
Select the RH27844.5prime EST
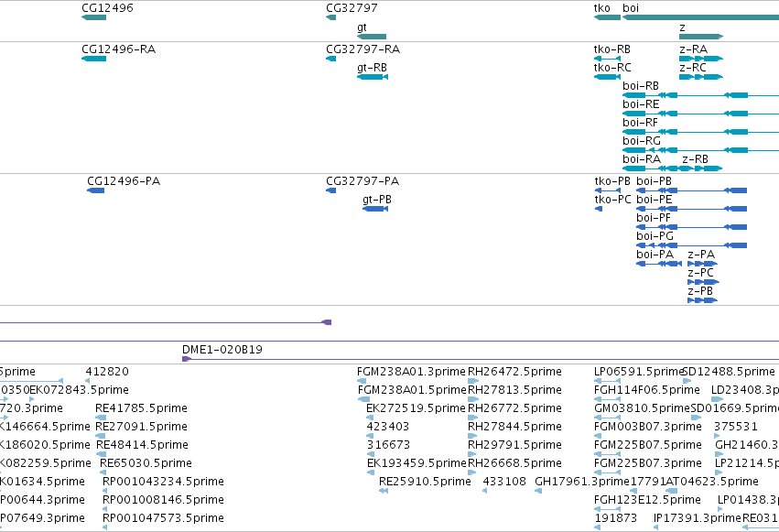(x=472, y=436)
